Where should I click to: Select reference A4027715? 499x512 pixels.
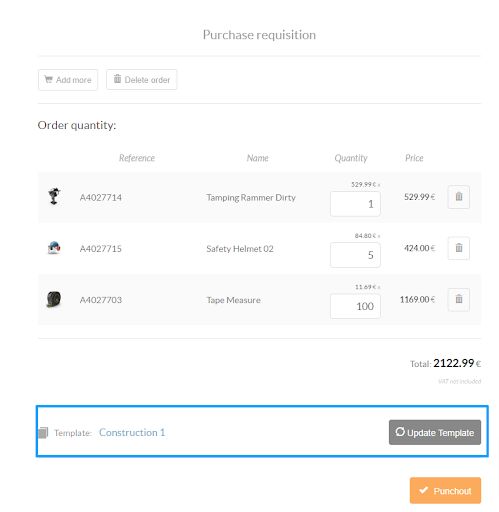click(101, 249)
